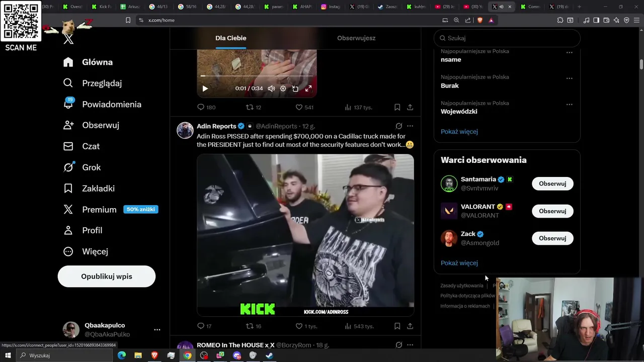Repost the Adin Reports post (16)

250,326
